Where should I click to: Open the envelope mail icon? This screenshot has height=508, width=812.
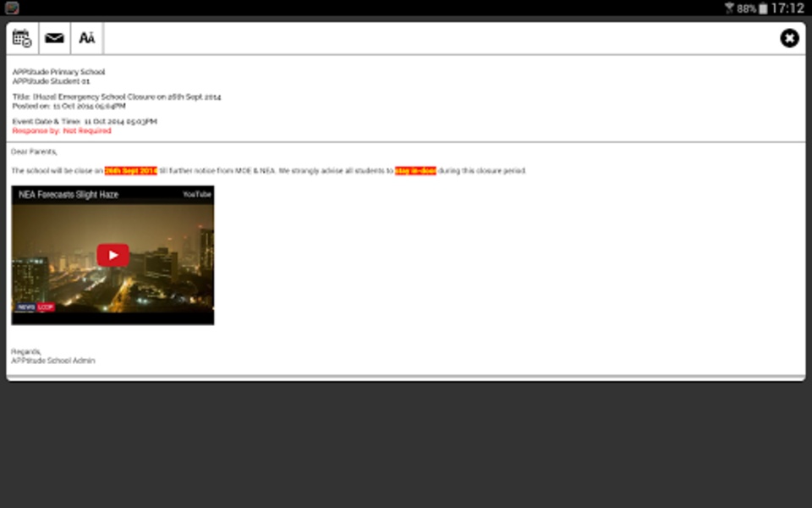pos(54,38)
